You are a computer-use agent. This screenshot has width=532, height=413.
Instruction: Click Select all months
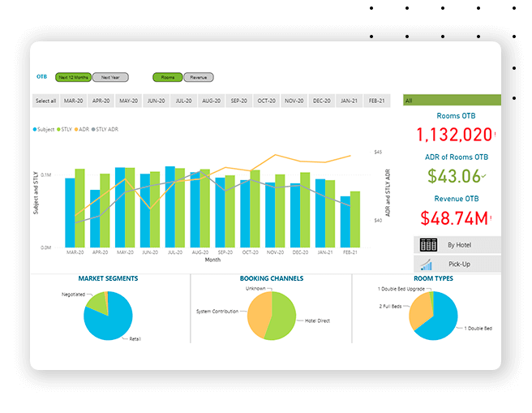pyautogui.click(x=45, y=101)
